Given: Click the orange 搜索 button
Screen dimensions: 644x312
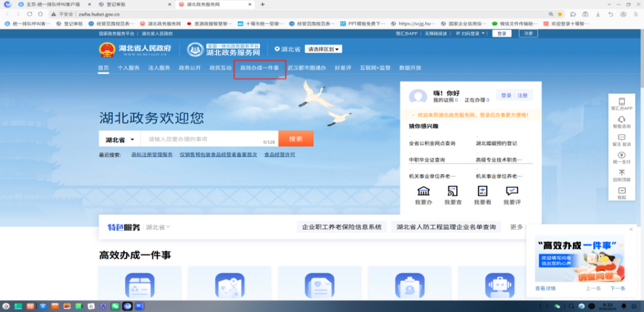Looking at the screenshot, I should 296,139.
